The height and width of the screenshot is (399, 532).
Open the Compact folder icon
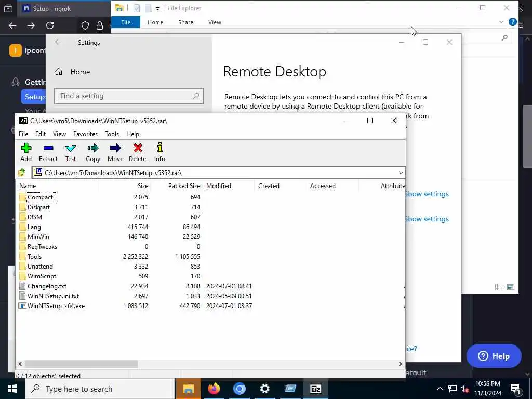[x=22, y=197]
